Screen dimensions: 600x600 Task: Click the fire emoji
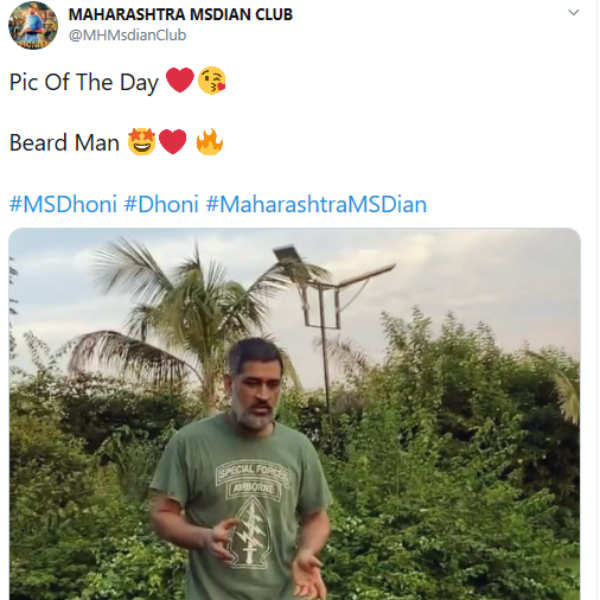coord(209,143)
